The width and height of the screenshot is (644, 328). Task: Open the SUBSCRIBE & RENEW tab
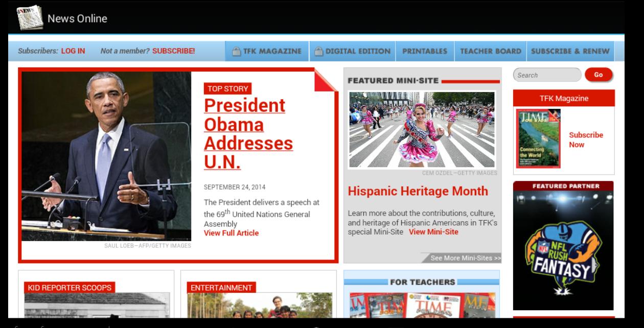[569, 51]
